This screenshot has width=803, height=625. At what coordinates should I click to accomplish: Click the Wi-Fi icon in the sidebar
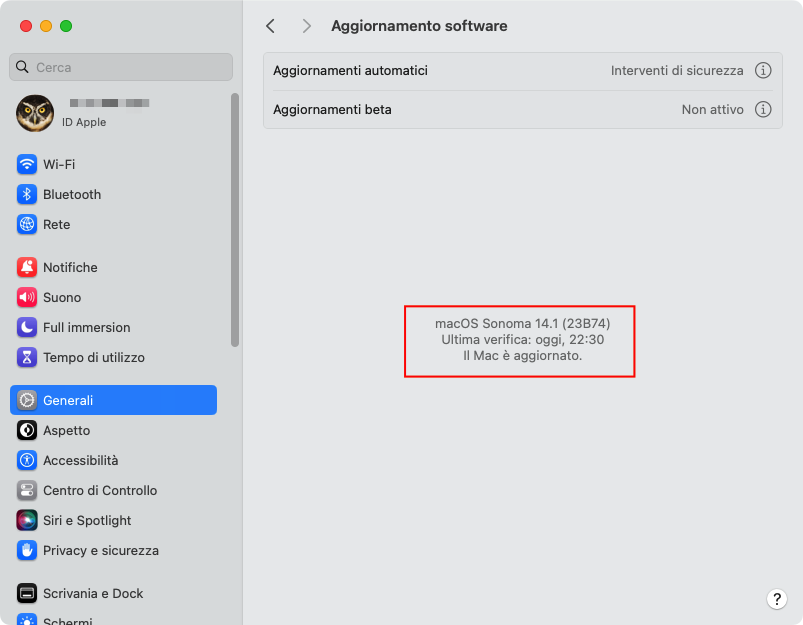pos(27,164)
